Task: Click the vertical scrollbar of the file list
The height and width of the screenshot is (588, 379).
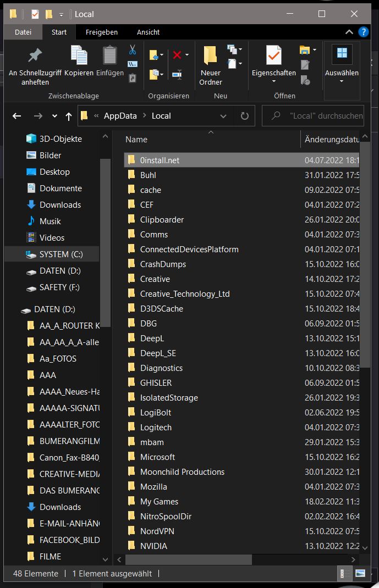Action: click(365, 254)
